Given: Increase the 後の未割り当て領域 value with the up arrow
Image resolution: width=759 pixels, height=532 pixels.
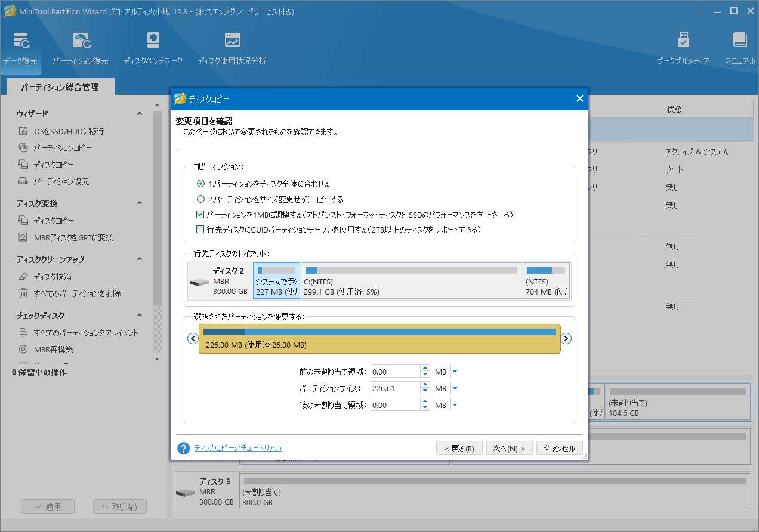Looking at the screenshot, I should 425,402.
